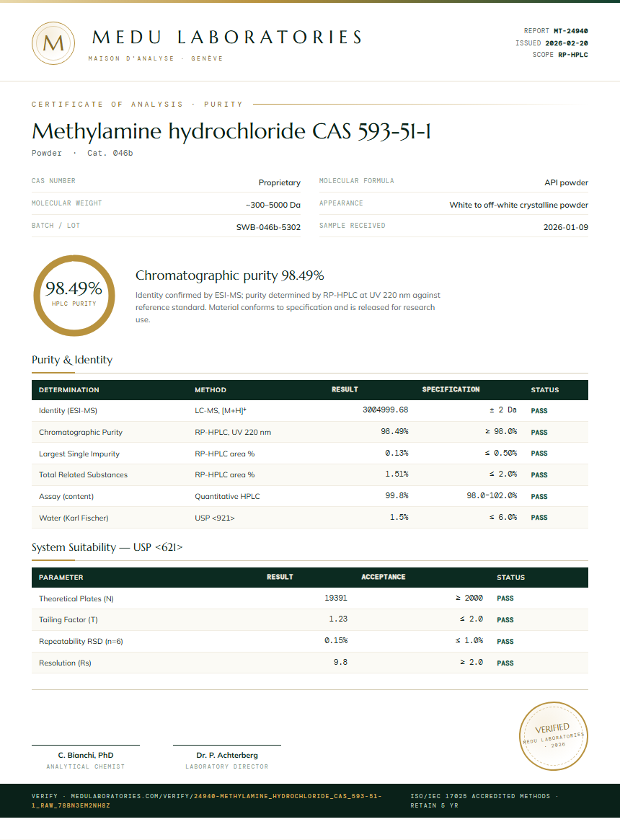Open the verification URL in the footer
The width and height of the screenshot is (620, 840).
206,800
